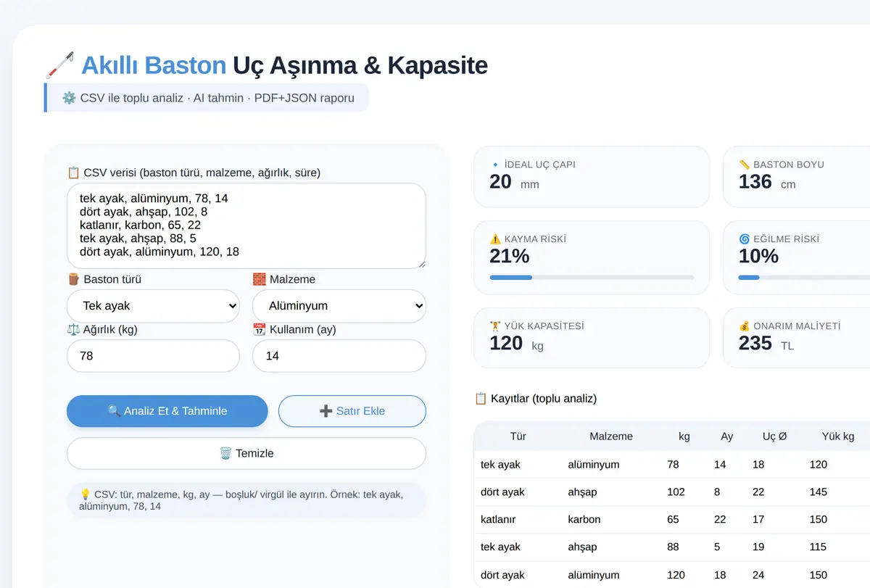Click the 21% slip risk value
Image resolution: width=870 pixels, height=588 pixels.
(x=510, y=256)
